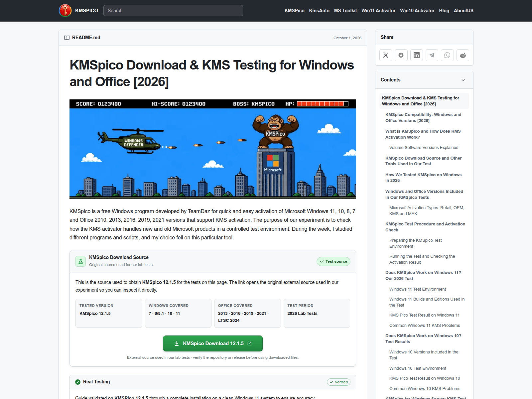Click the Verified badge
This screenshot has height=399, width=532.
338,382
